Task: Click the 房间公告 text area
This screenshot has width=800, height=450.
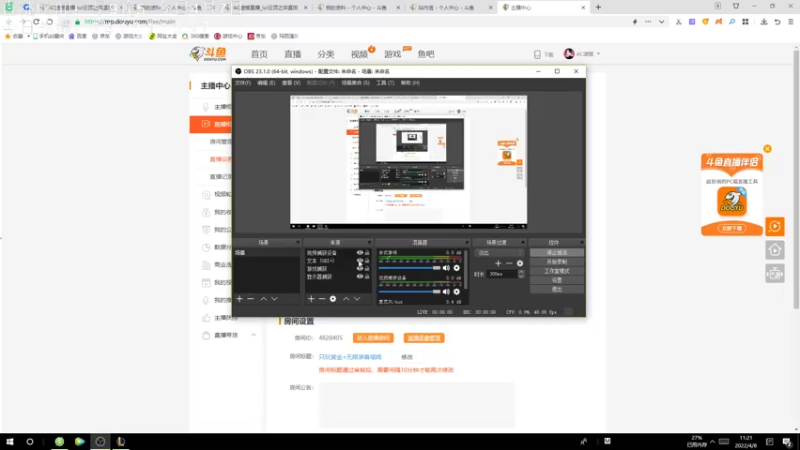Action: pyautogui.click(x=417, y=405)
